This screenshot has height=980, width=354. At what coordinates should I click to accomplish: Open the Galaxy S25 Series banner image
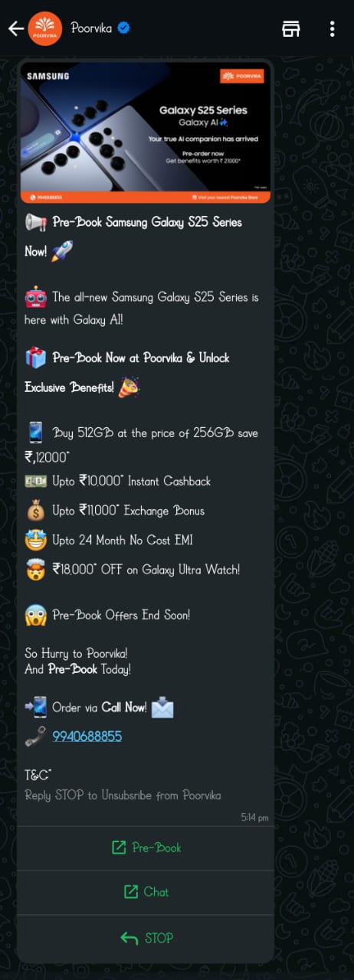pos(145,133)
